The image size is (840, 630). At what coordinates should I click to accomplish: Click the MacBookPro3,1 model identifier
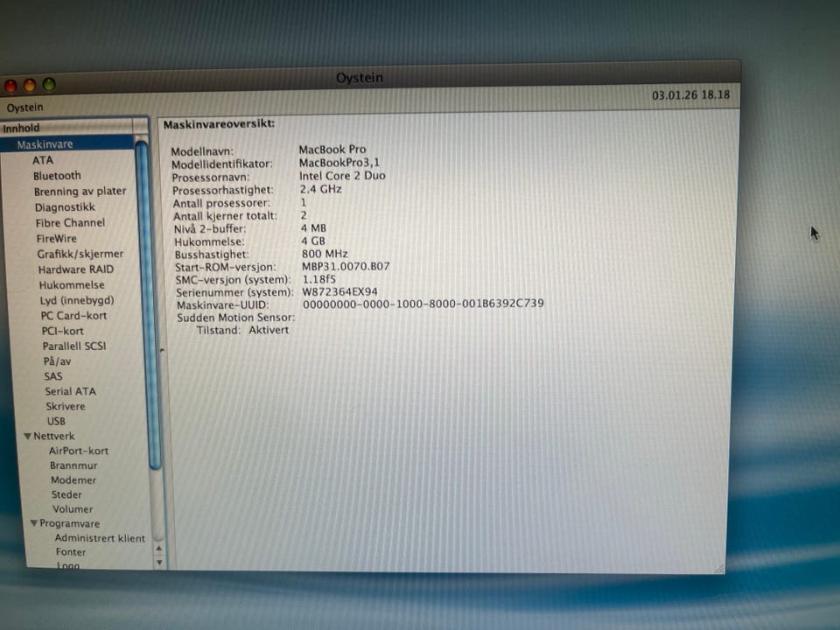(339, 163)
